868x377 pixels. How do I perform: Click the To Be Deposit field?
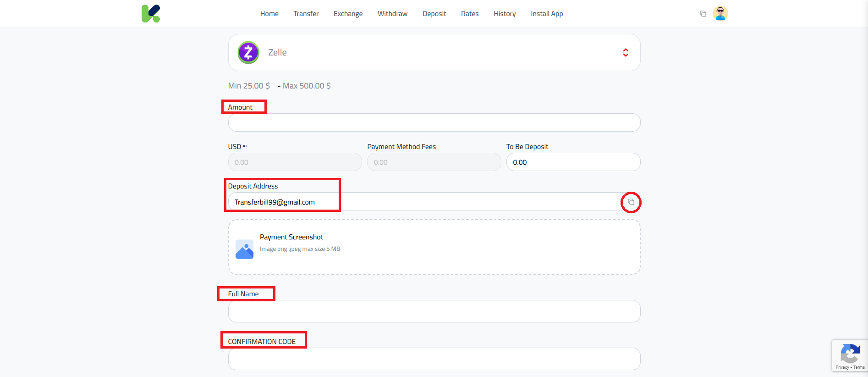(573, 162)
